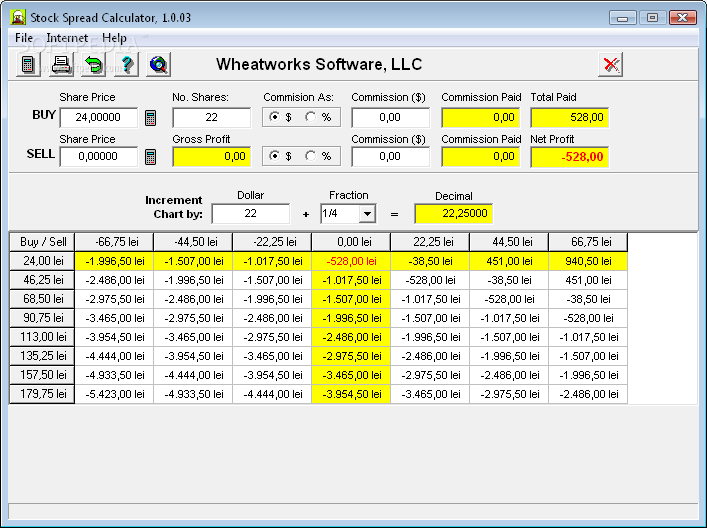
Task: Click the -5.423,00 lei cell
Action: (x=114, y=394)
